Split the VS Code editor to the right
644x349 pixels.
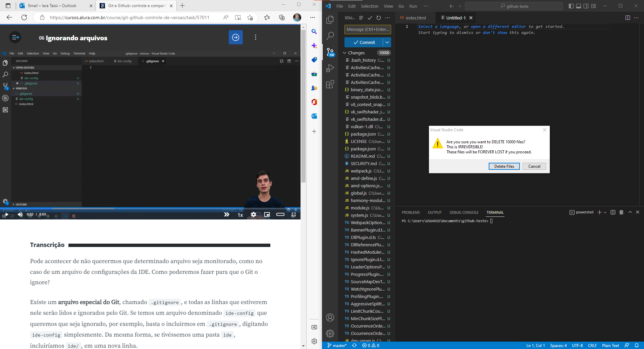point(628,18)
